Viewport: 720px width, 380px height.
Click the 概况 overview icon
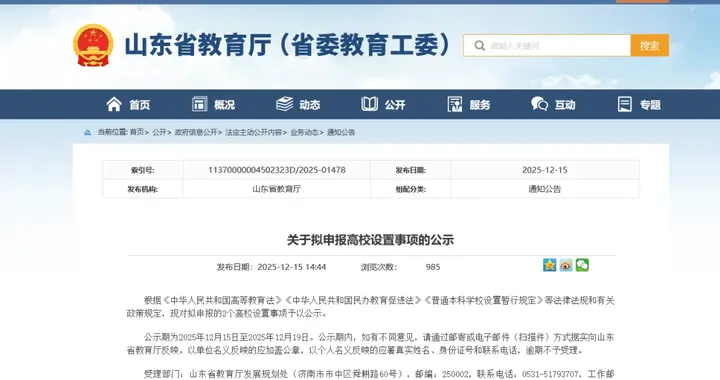[x=199, y=104]
